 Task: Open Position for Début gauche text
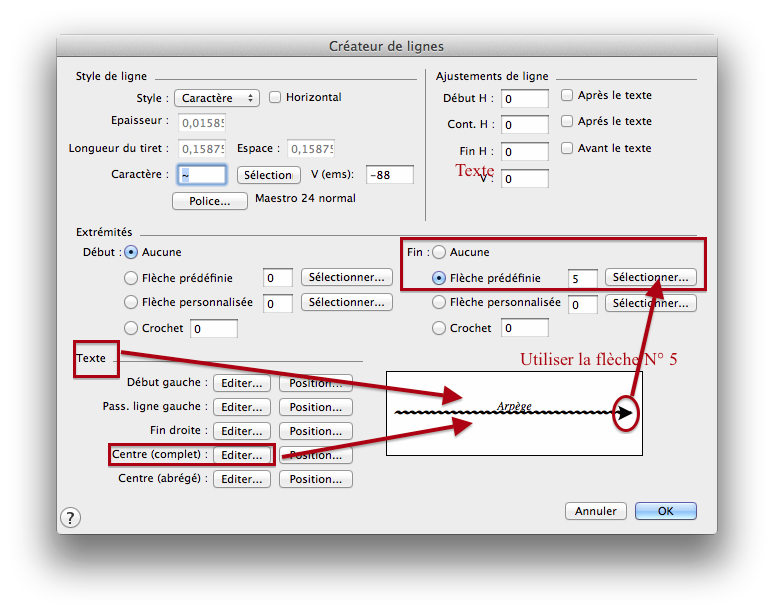coord(315,383)
